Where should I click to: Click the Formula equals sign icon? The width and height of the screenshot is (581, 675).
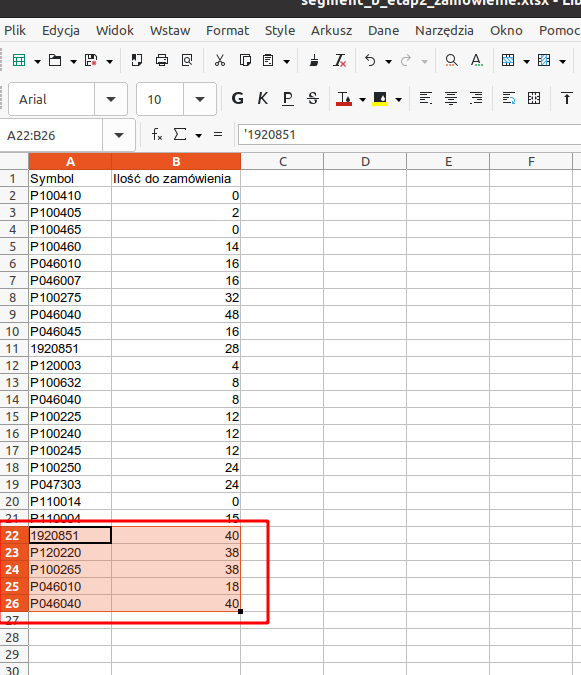pyautogui.click(x=218, y=135)
